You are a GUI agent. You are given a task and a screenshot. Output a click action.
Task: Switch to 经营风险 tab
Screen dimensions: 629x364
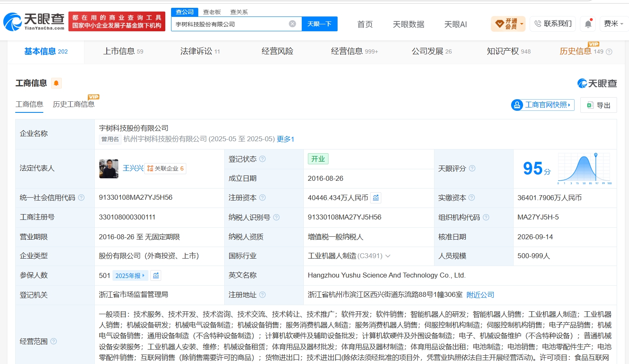coord(277,51)
